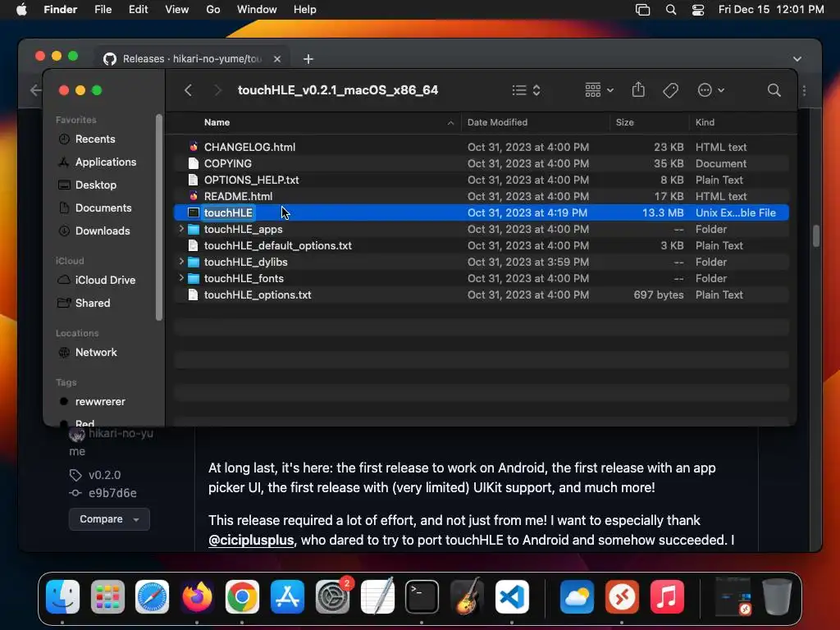
Task: Open the More actions ellipsis menu
Action: pyautogui.click(x=711, y=90)
